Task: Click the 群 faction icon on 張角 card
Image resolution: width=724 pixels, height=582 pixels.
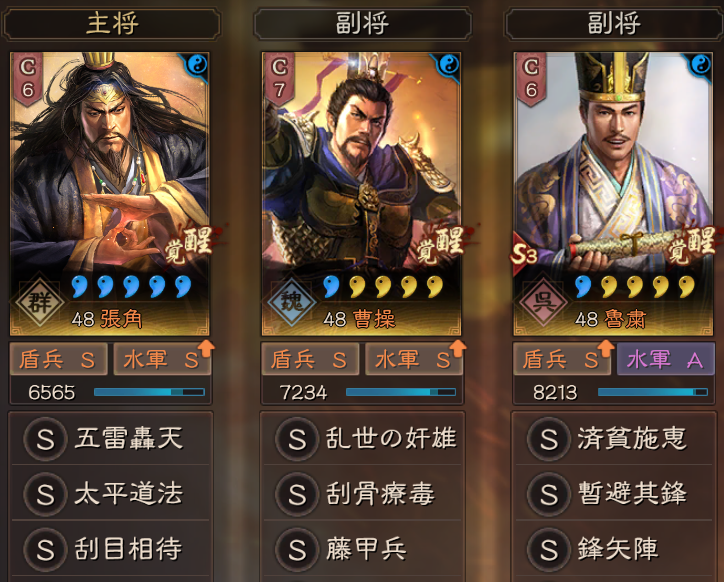Action: coord(40,302)
